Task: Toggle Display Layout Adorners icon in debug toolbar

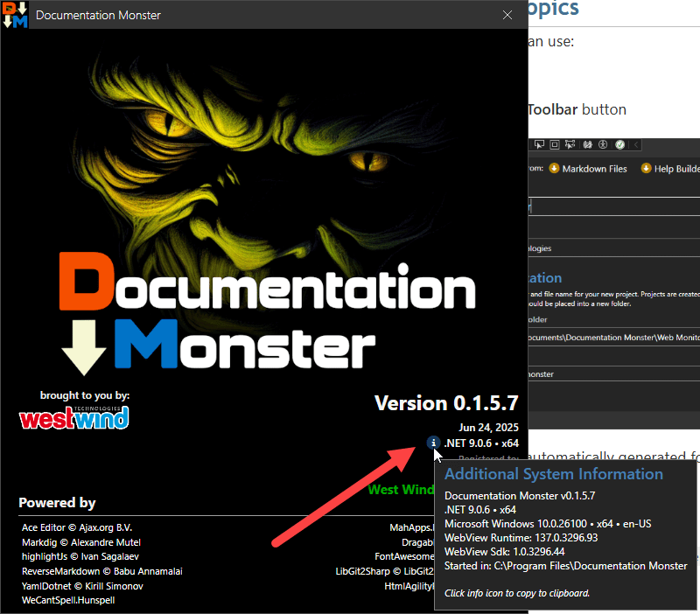Action: 555,144
